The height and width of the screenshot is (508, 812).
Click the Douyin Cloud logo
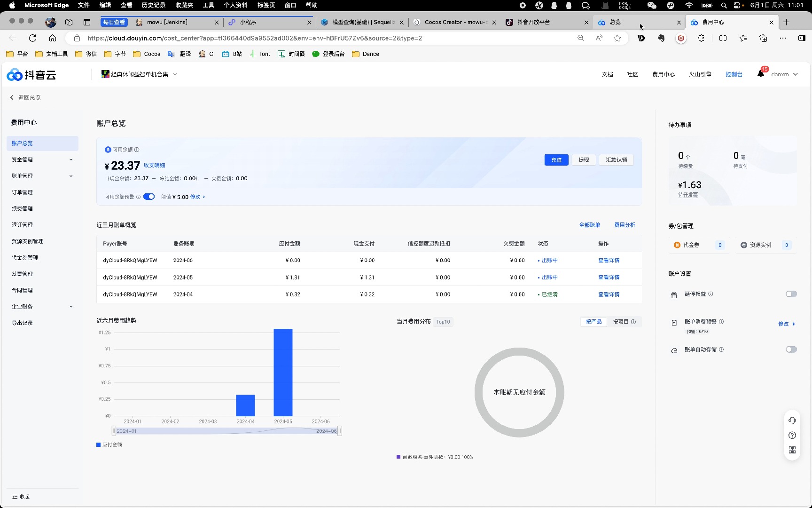[31, 74]
